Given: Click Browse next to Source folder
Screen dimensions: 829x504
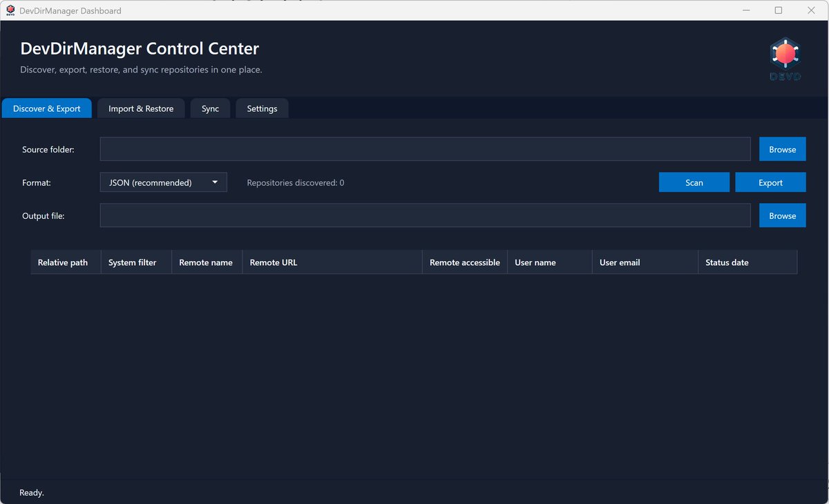Looking at the screenshot, I should click(783, 149).
